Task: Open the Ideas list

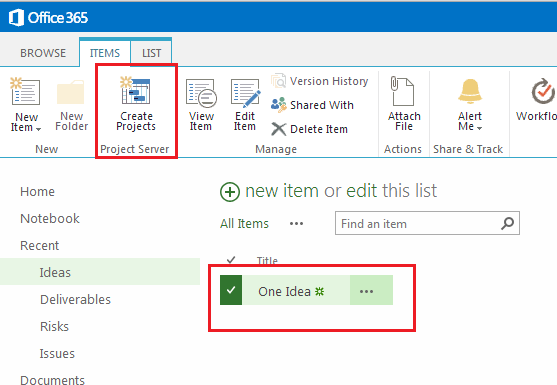Action: tap(55, 272)
